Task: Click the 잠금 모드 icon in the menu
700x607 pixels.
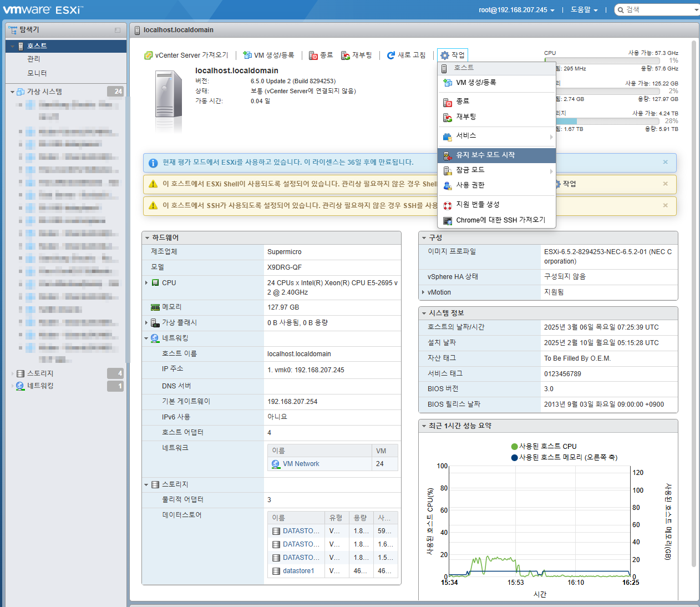Action: 448,171
